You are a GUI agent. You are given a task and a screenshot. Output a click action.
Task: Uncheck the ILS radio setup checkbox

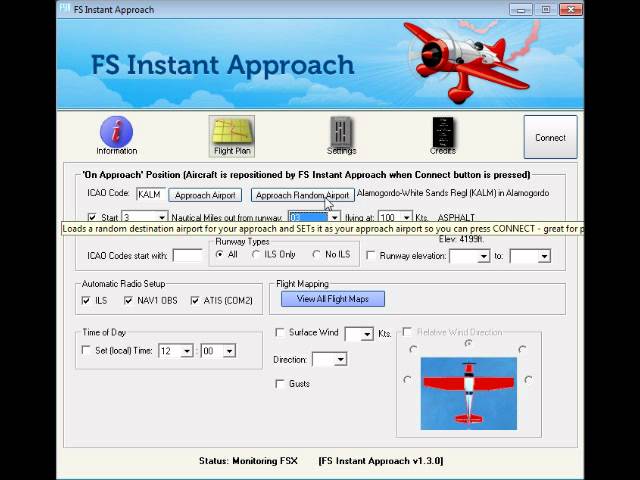click(86, 300)
